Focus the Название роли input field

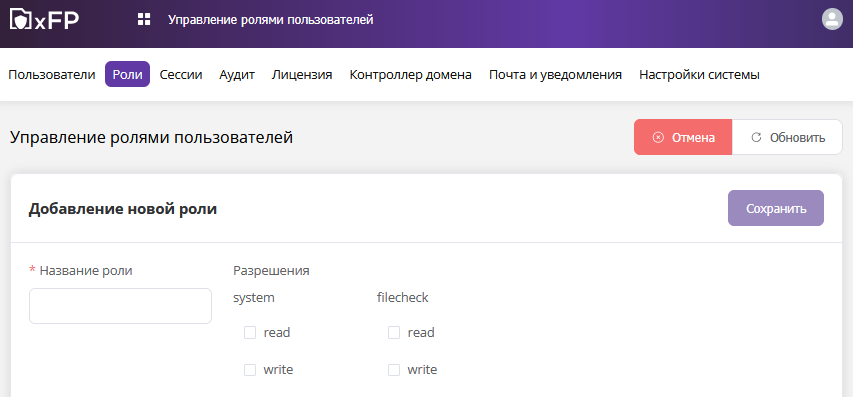pyautogui.click(x=120, y=306)
